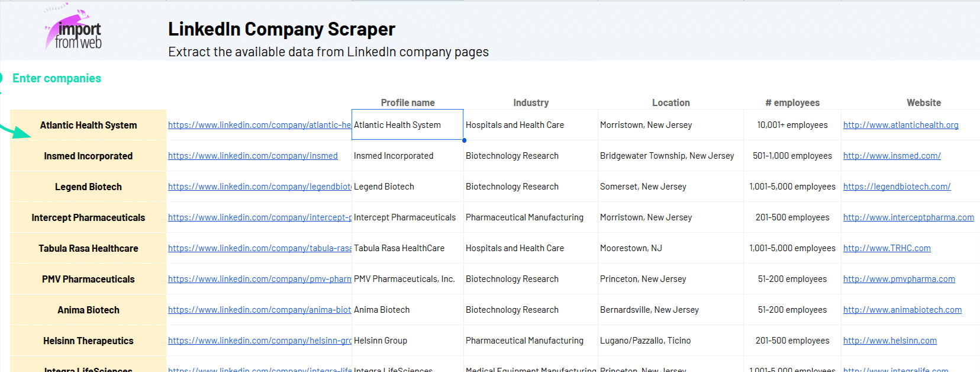The image size is (980, 372).
Task: Select Insmed's Biotechnology Research industry cell
Action: pyautogui.click(x=512, y=156)
